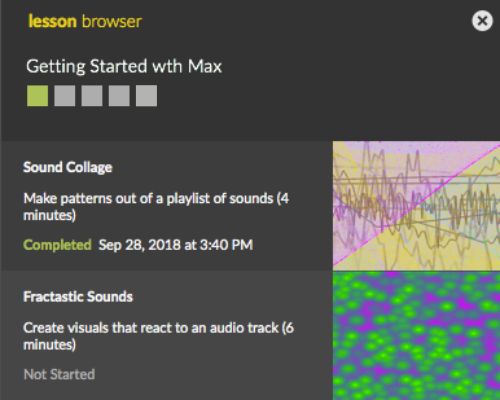The image size is (500, 400).
Task: Click the bold yellow 'lesson' word
Action: (x=53, y=21)
